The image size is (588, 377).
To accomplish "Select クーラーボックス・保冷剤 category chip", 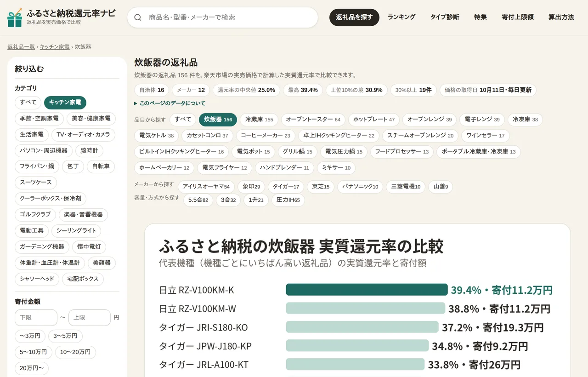I will tap(51, 199).
